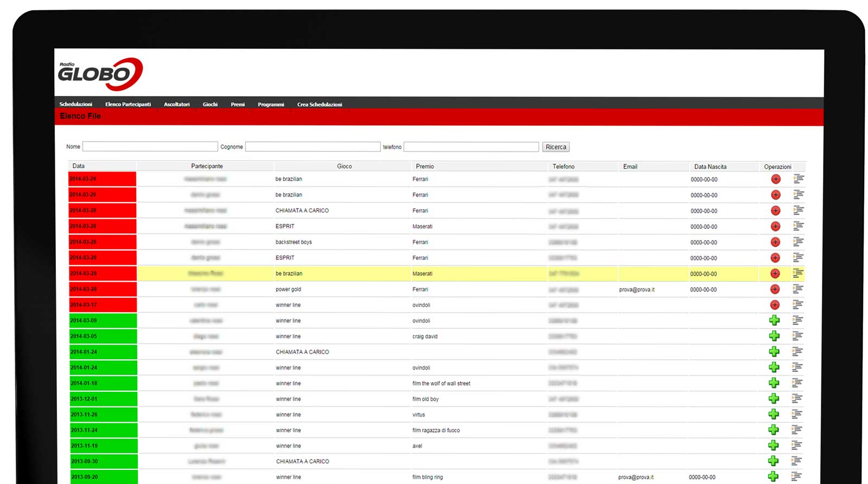Open details list icon in wolf of wall street row

click(797, 383)
